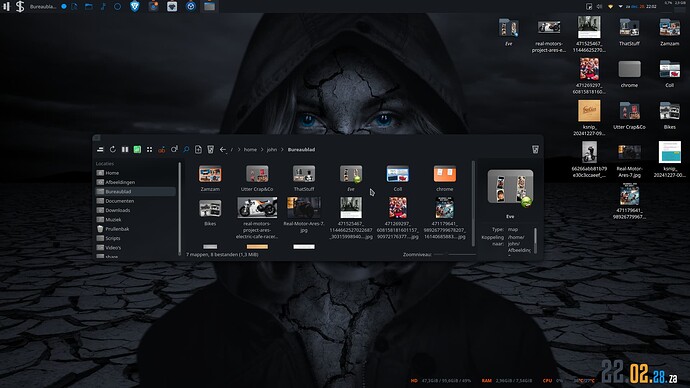690x388 pixels.
Task: Click the yellow network icon in system tray
Action: [x=610, y=7]
